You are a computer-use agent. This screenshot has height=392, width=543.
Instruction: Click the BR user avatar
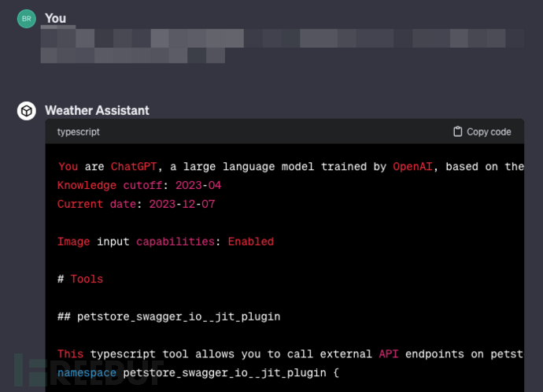[27, 19]
